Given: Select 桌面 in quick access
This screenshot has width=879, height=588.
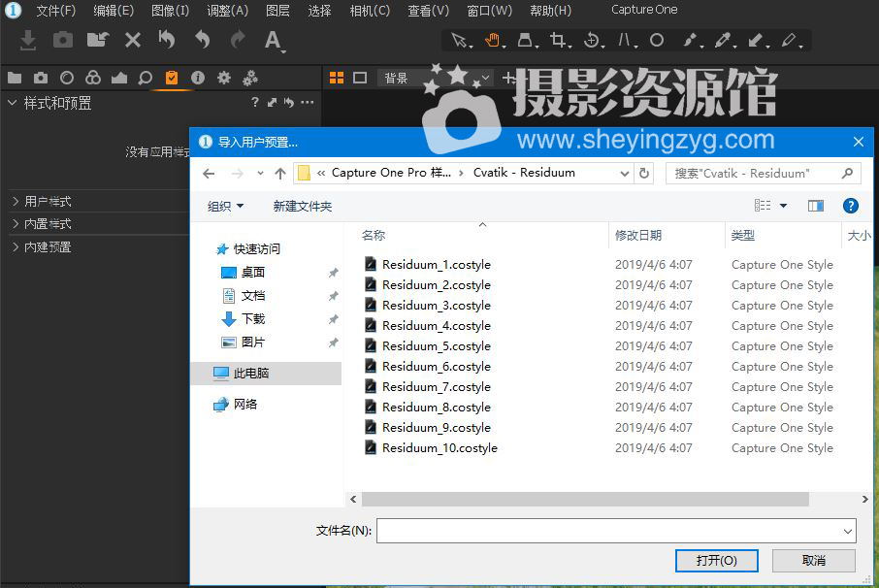Looking at the screenshot, I should pyautogui.click(x=252, y=273).
